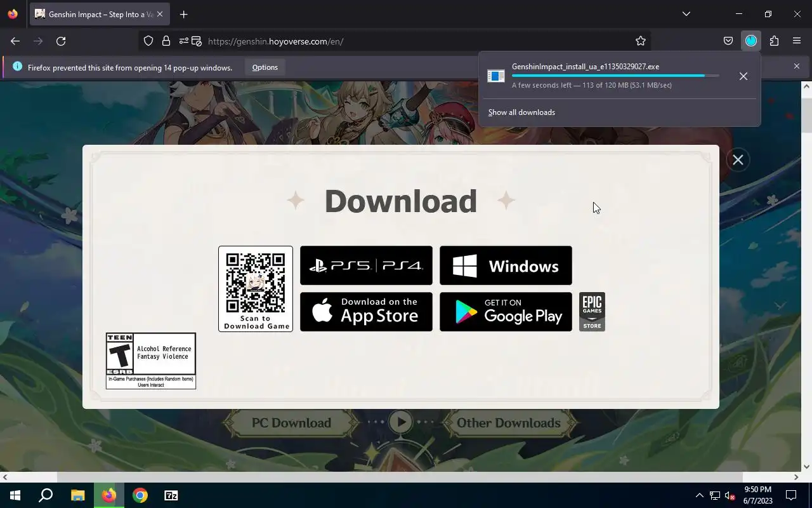Open File Explorer from taskbar
Screen dimensions: 812x508
tap(77, 495)
